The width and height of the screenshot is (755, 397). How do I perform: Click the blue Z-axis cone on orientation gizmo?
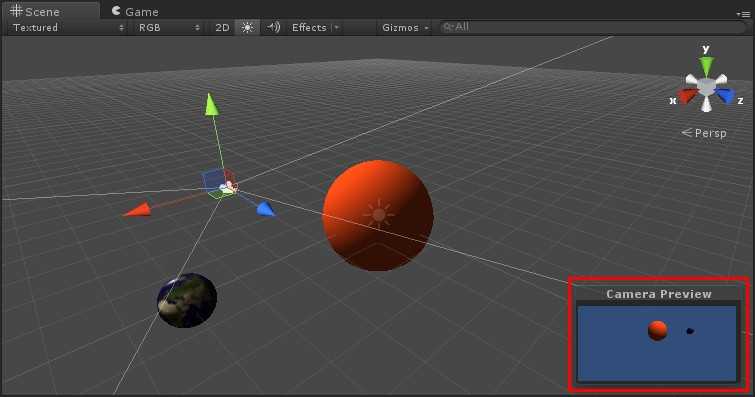coord(725,95)
